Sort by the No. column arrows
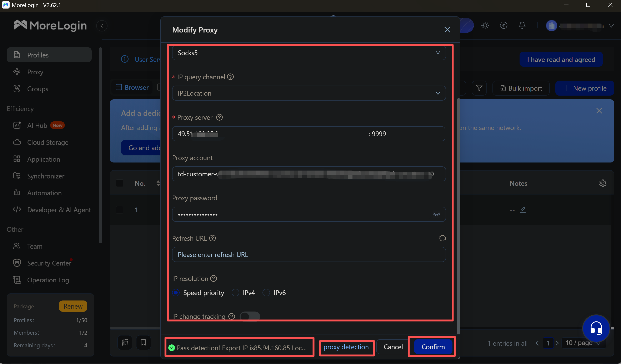621x364 pixels. click(158, 183)
